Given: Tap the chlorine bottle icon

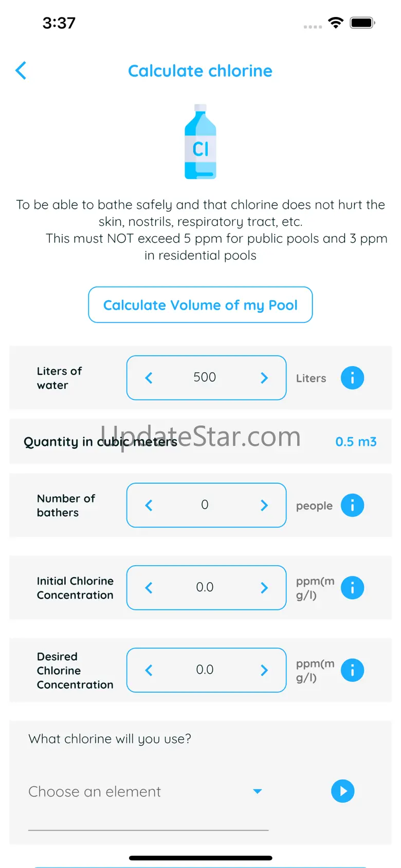Looking at the screenshot, I should point(200,142).
